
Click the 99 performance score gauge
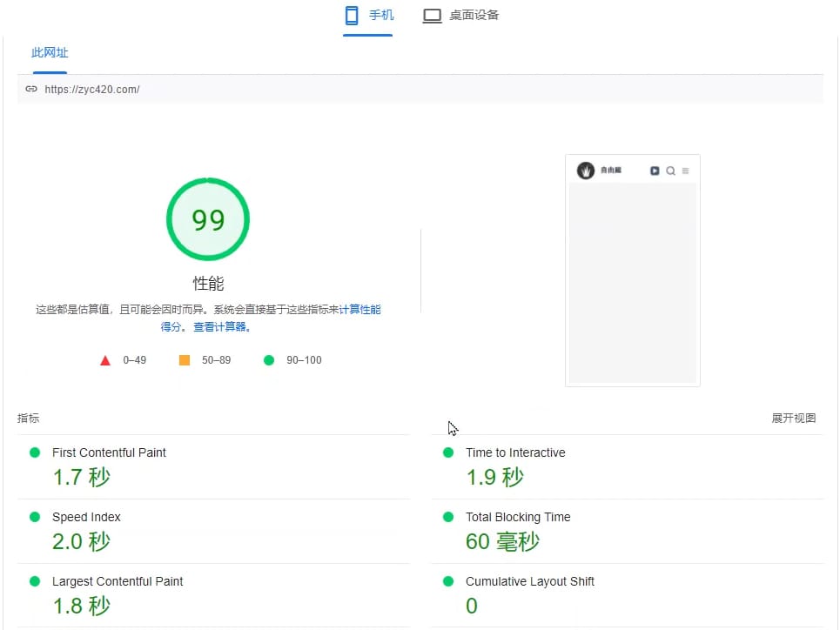[x=208, y=219]
